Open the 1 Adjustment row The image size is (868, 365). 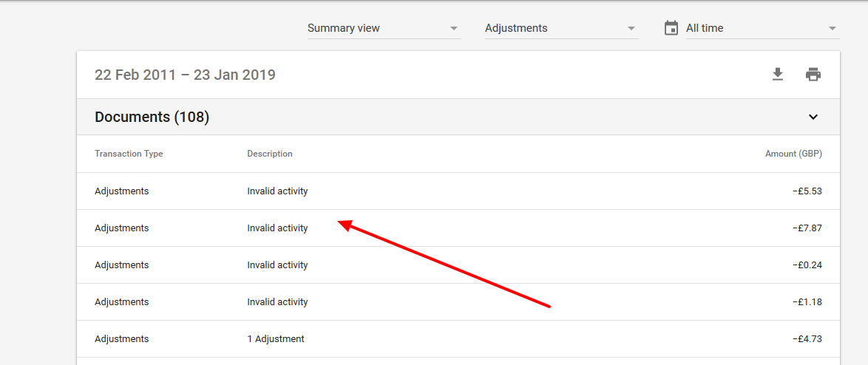pos(276,339)
